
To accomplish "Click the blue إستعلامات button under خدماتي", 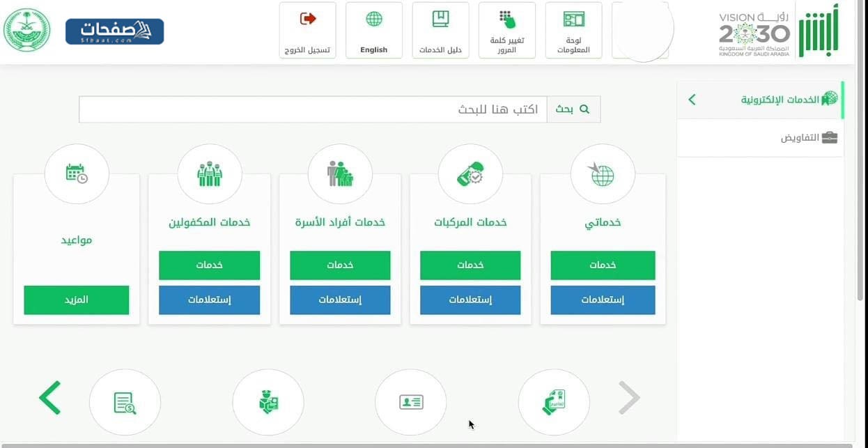I will tap(603, 300).
